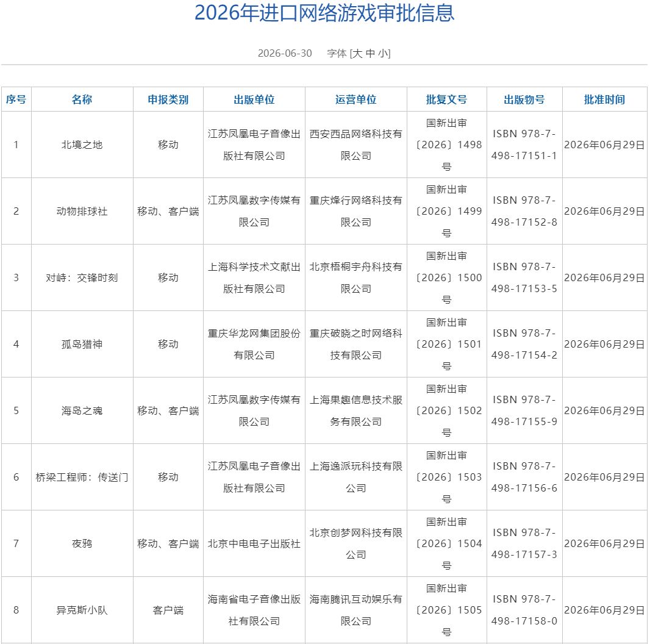Select the large font size option 大
The height and width of the screenshot is (644, 650).
357,54
